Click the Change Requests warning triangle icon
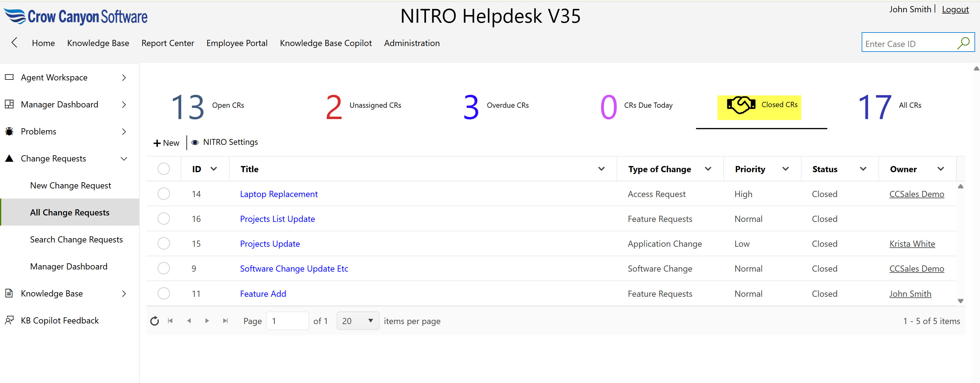 tap(10, 158)
